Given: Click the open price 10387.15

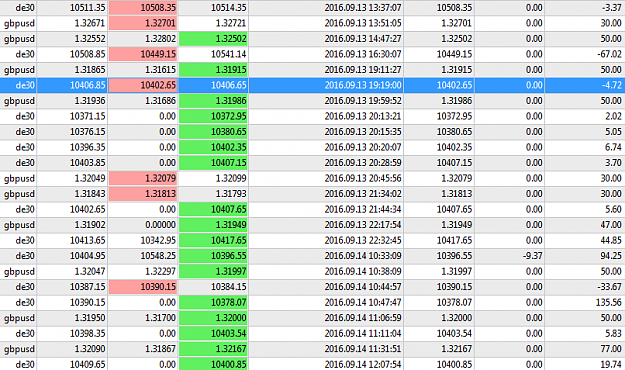Looking at the screenshot, I should click(88, 287).
